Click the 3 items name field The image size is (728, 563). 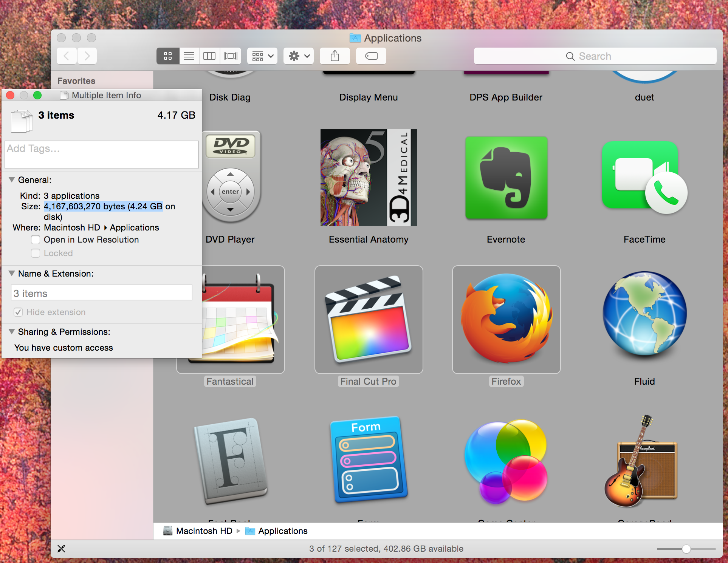click(102, 293)
